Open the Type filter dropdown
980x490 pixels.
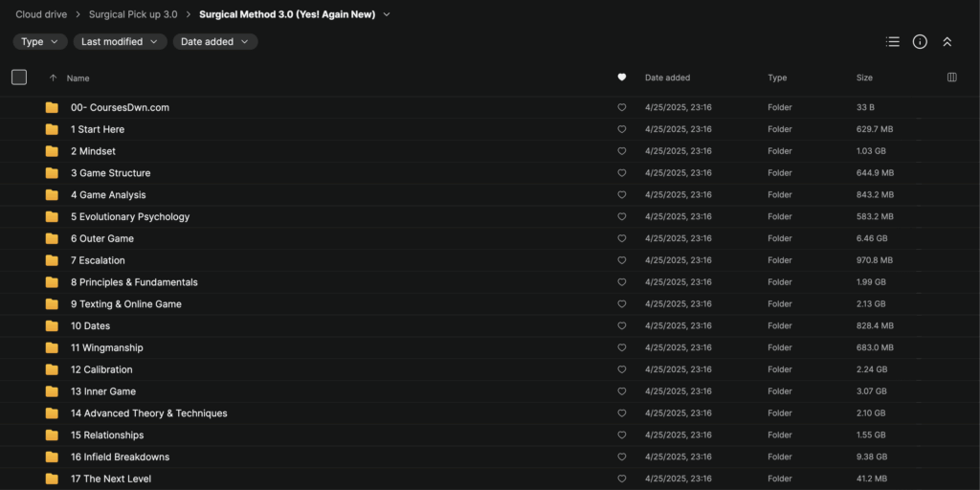39,42
